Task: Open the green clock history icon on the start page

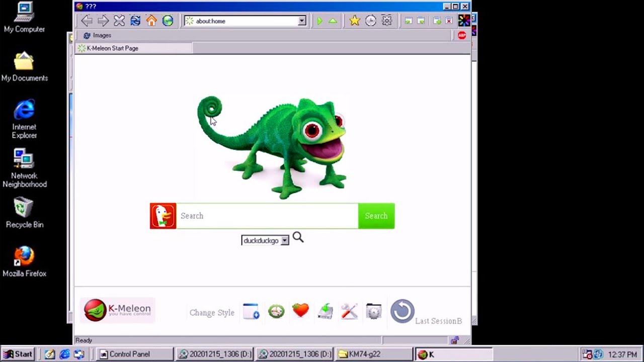Action: [x=276, y=311]
